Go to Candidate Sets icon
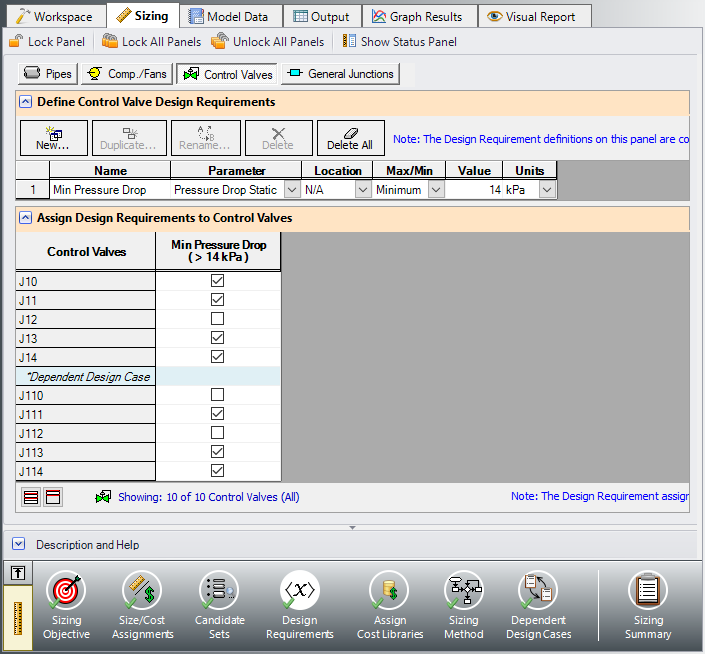705x654 pixels. click(x=219, y=592)
